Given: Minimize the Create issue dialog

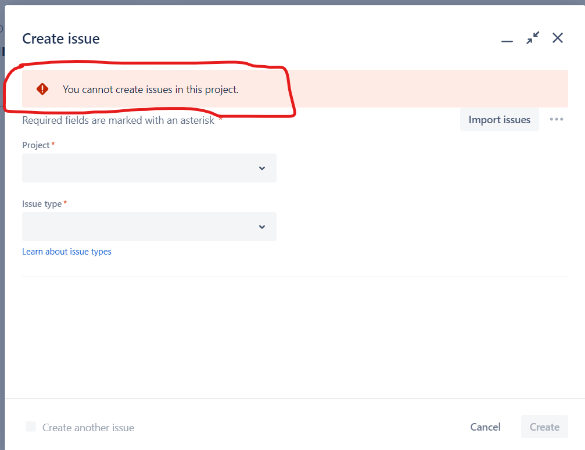Looking at the screenshot, I should [507, 41].
